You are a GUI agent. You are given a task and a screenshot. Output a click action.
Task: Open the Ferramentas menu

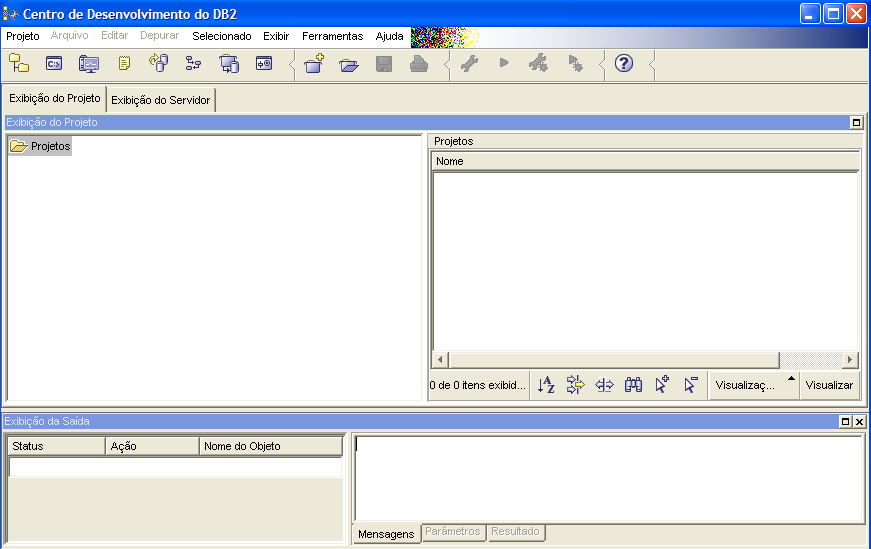[x=332, y=36]
